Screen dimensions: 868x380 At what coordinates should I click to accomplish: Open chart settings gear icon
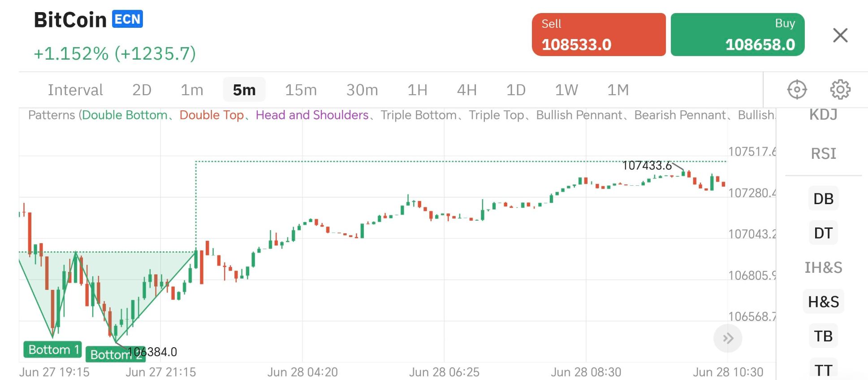[x=840, y=90]
